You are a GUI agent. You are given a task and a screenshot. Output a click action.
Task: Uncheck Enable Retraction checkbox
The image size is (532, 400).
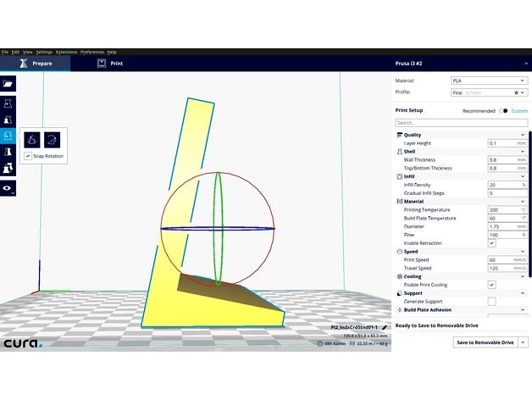(x=491, y=243)
